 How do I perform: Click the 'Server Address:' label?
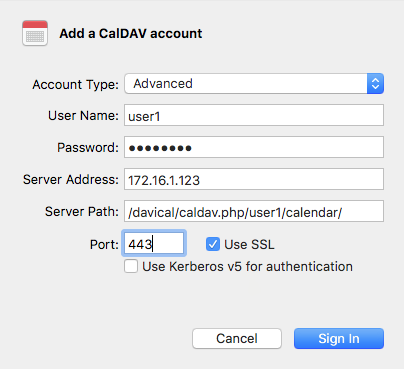[x=71, y=179]
